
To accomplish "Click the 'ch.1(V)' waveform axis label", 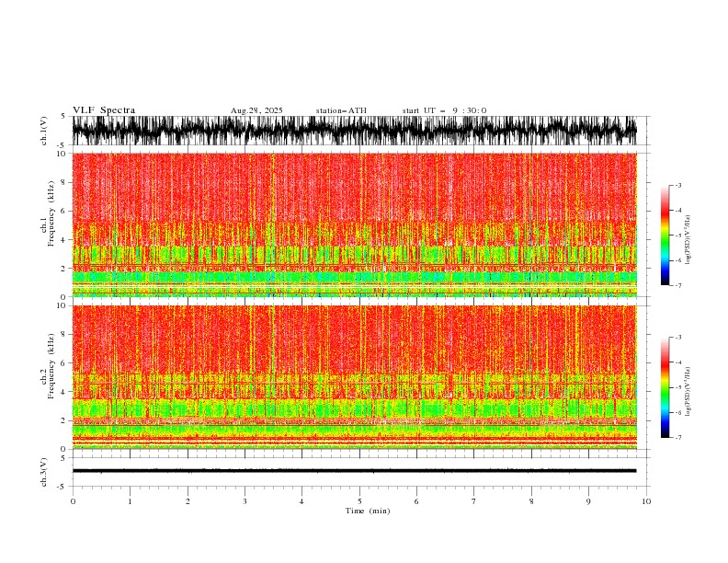I will click(x=44, y=131).
